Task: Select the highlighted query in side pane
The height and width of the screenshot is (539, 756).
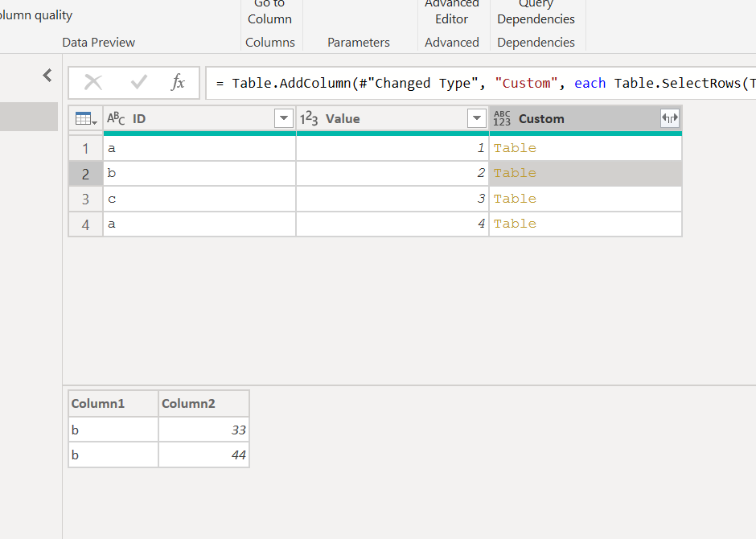Action: [29, 117]
